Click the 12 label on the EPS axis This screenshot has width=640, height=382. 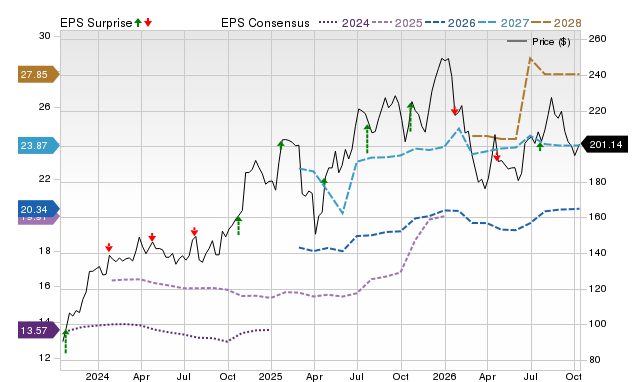click(x=44, y=358)
